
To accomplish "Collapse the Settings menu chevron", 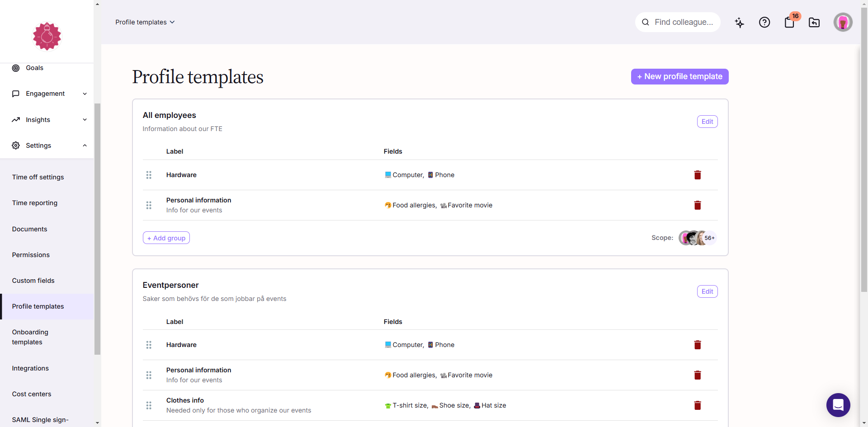I will click(x=85, y=145).
